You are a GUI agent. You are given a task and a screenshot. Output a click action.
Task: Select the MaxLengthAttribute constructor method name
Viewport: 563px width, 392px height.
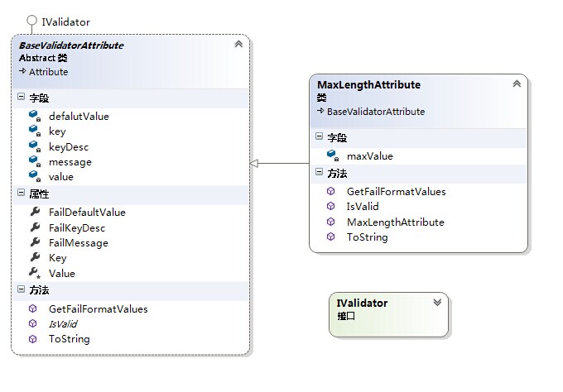click(x=395, y=222)
